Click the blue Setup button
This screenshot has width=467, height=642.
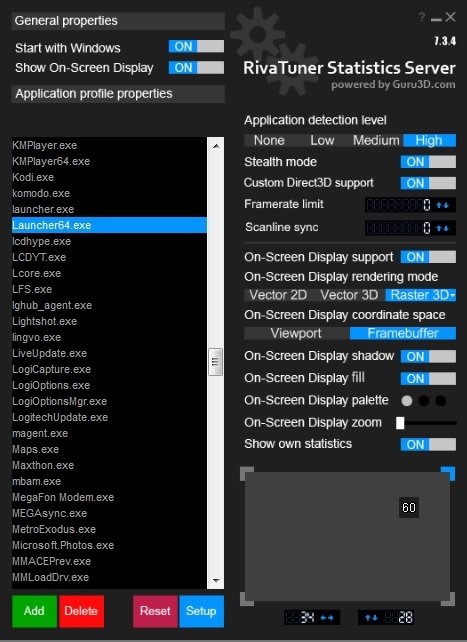(x=201, y=611)
